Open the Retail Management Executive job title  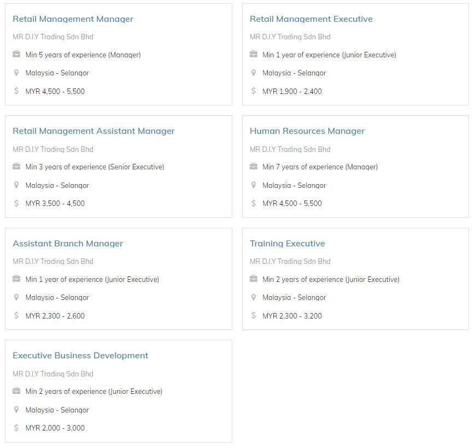[311, 19]
